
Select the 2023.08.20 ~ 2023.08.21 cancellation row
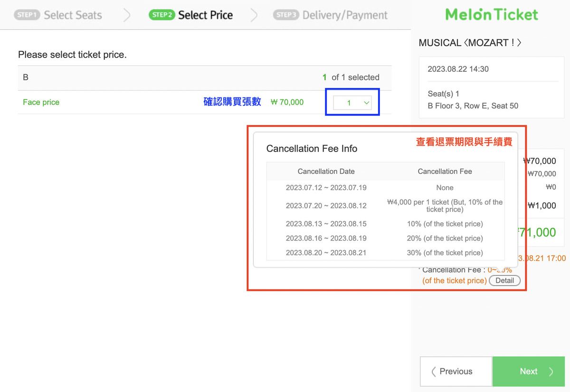(x=326, y=252)
